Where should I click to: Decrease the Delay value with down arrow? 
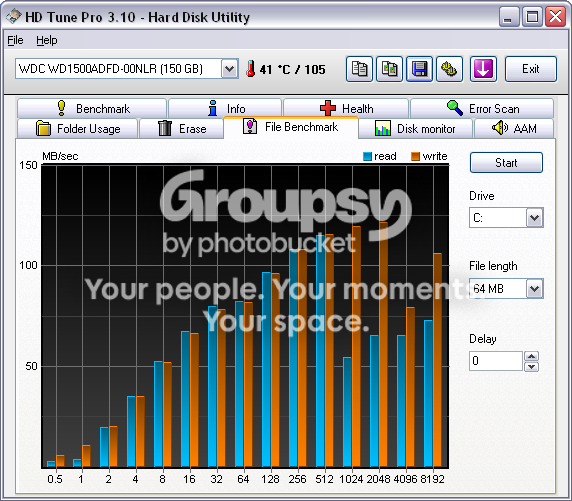click(x=532, y=366)
